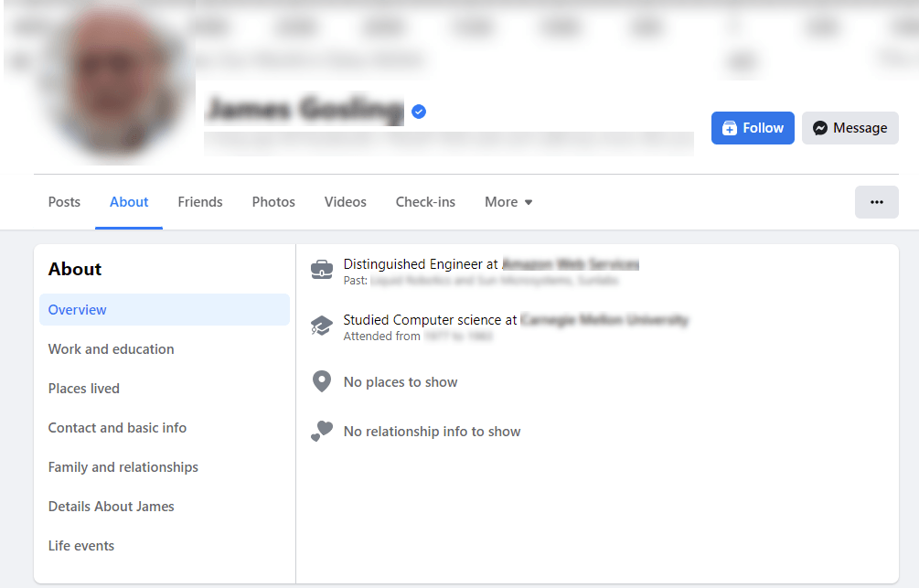
Task: Show Contact and basic info
Action: (117, 427)
